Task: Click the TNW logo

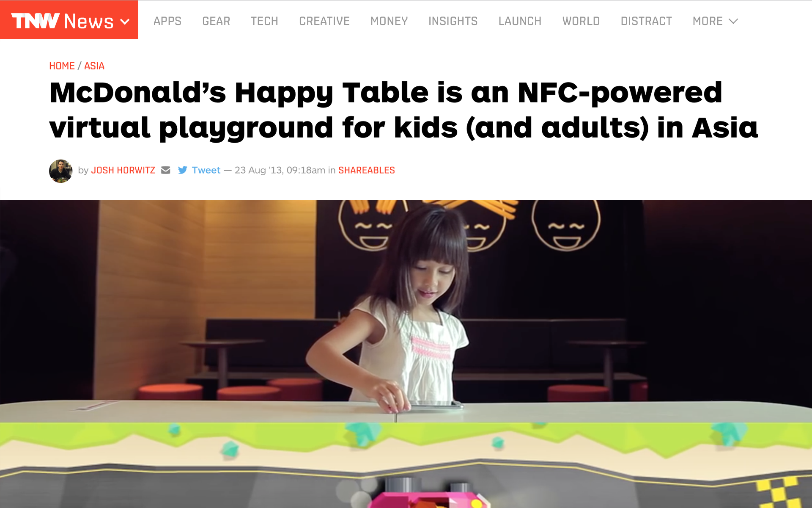Action: pos(35,21)
